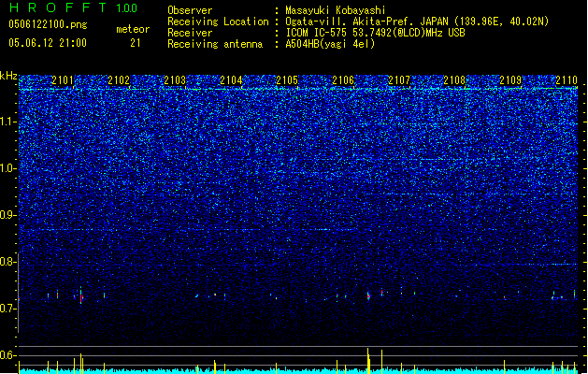Viewport: 588px width, 374px height.
Task: Click the "Receiving antenna" label
Action: point(215,44)
